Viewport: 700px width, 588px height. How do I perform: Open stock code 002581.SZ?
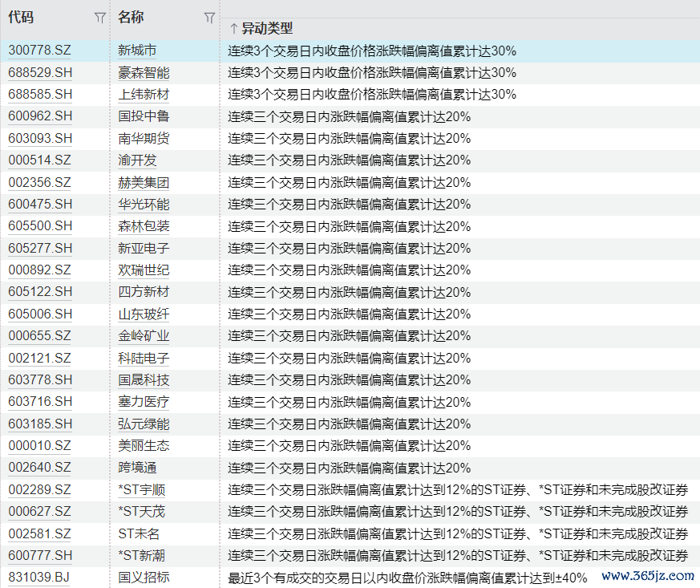click(x=40, y=533)
